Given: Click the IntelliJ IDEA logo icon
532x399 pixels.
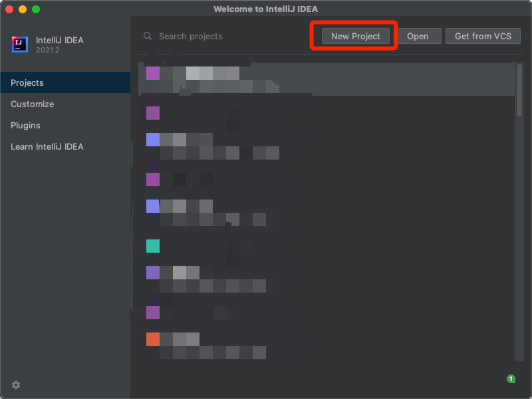Looking at the screenshot, I should click(x=20, y=45).
